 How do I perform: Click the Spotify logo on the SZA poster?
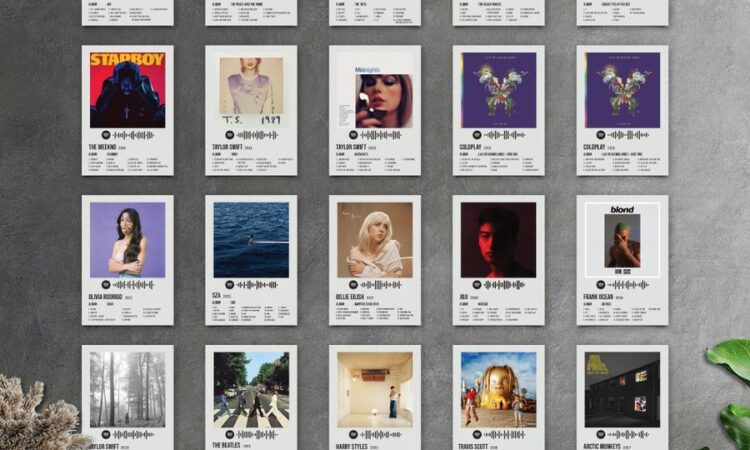click(x=230, y=284)
